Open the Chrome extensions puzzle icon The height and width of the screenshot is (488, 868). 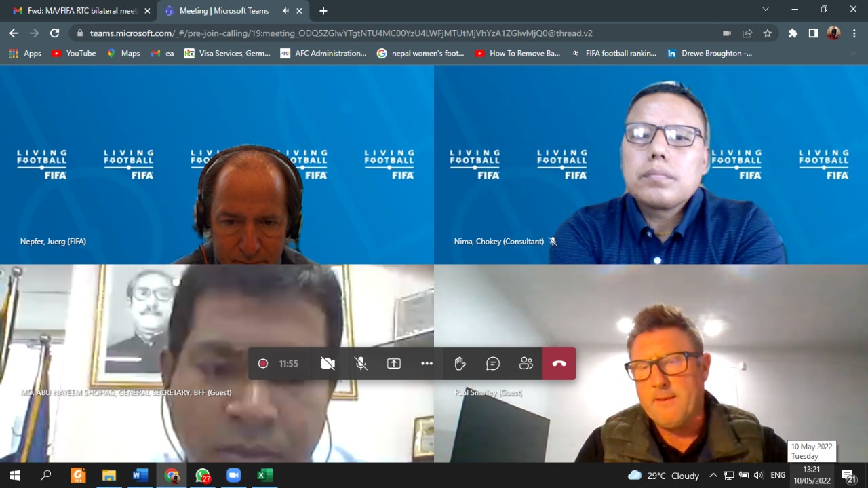tap(793, 33)
